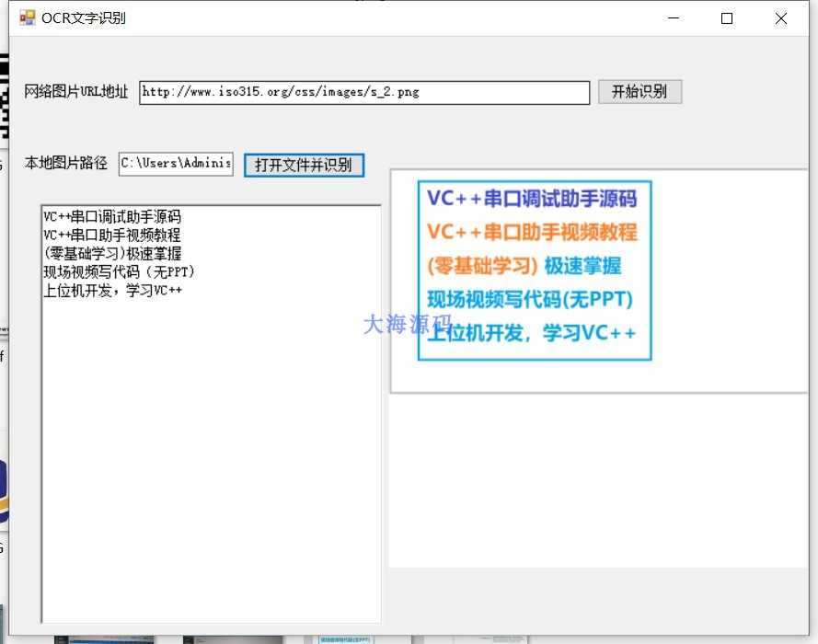Focus the network image URL input field
Image resolution: width=818 pixels, height=644 pixels.
click(364, 92)
